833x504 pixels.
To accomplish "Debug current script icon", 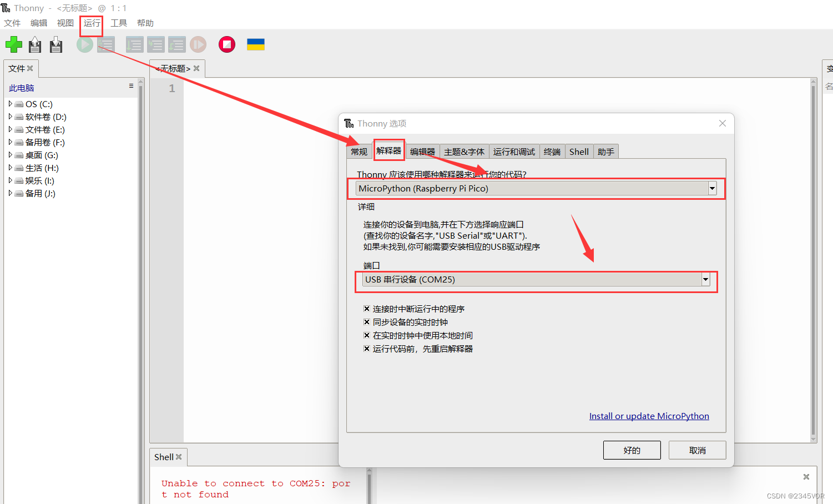I will [106, 44].
